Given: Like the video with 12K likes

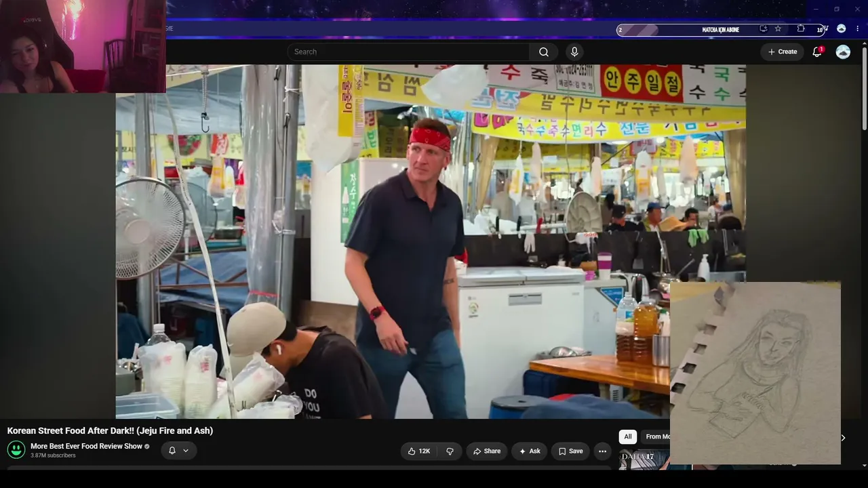Looking at the screenshot, I should (x=418, y=451).
